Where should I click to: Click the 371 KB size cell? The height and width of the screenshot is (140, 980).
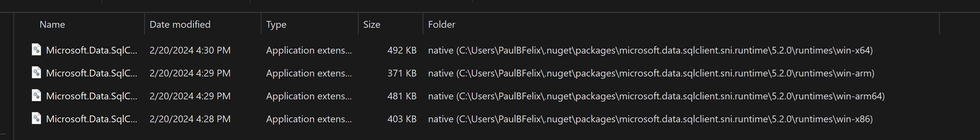401,73
